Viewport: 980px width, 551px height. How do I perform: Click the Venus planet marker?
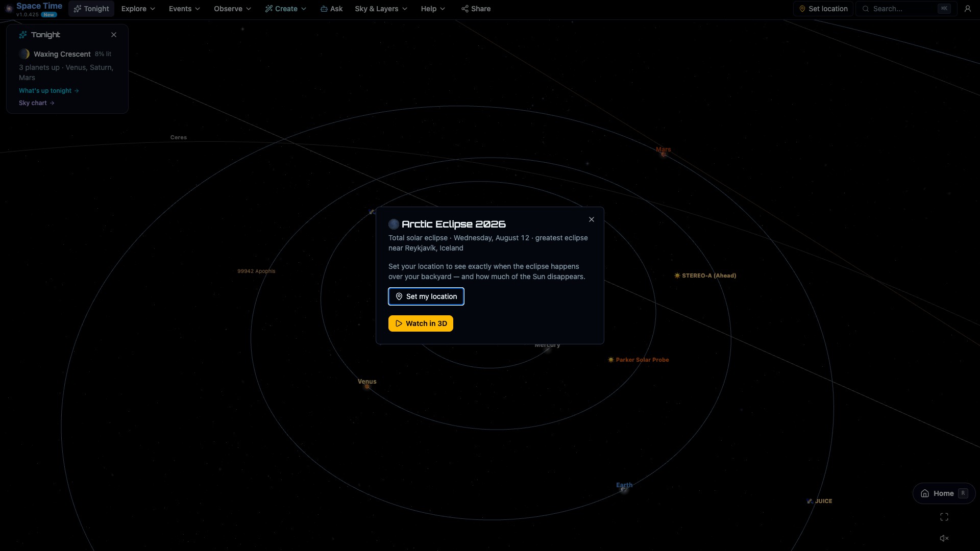[x=367, y=387]
